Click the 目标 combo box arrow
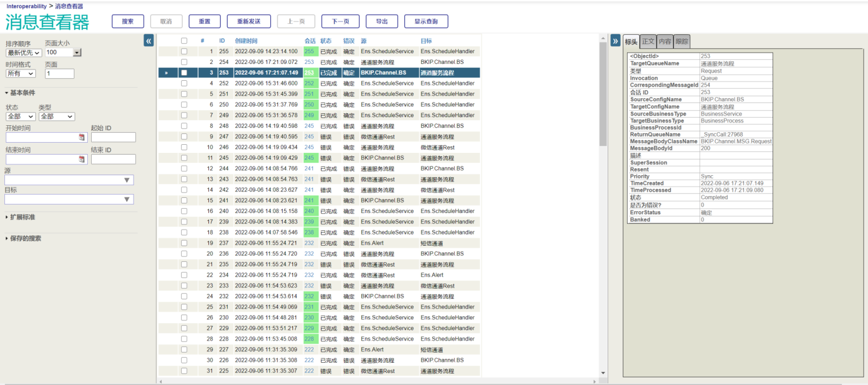The image size is (868, 385). coord(127,200)
